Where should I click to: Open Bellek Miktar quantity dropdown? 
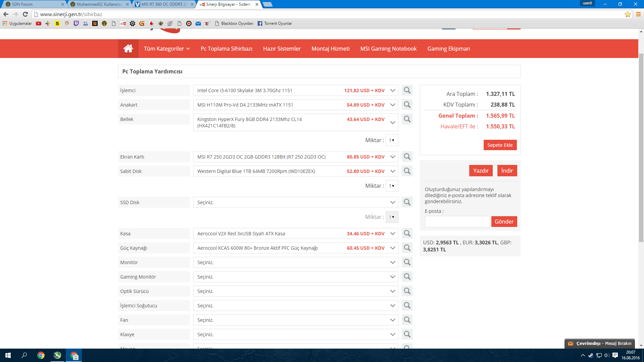click(392, 140)
